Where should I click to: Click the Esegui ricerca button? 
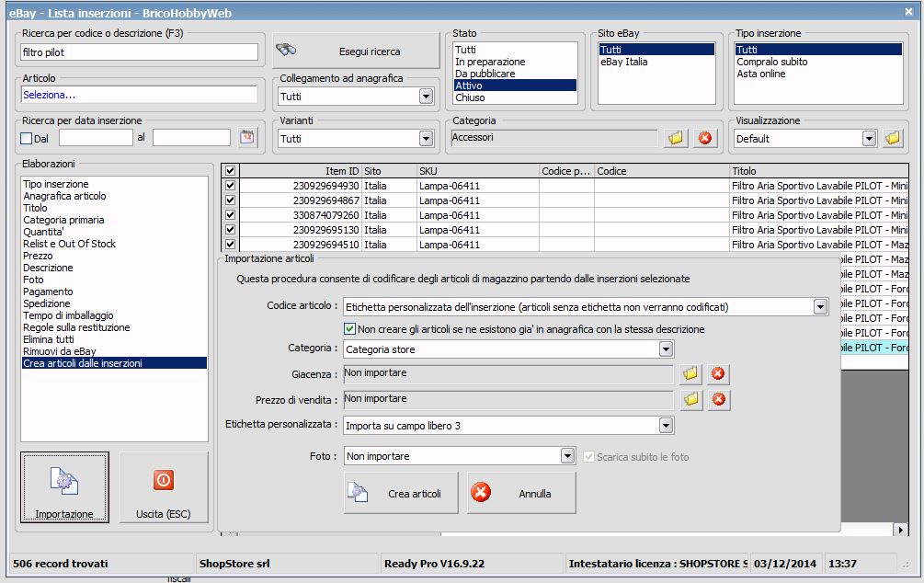click(356, 51)
